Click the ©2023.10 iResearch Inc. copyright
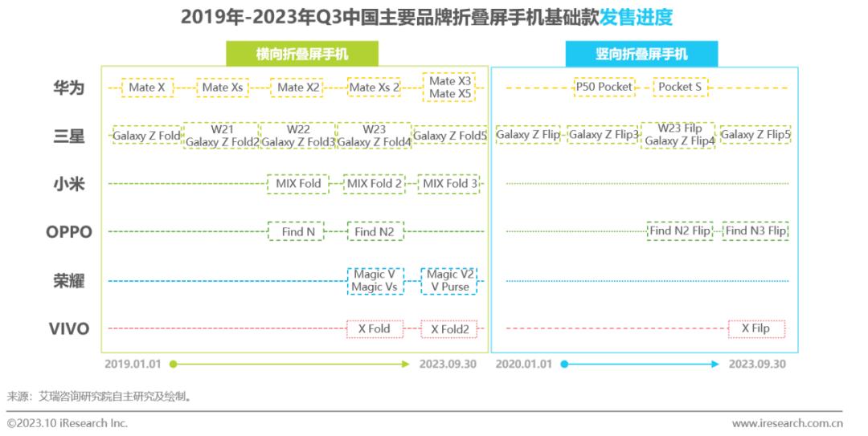Viewport: 868px width, 436px height. tap(68, 423)
